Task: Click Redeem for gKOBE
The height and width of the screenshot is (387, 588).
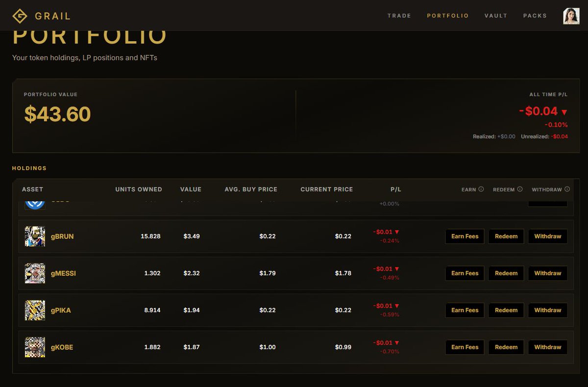Action: tap(506, 347)
